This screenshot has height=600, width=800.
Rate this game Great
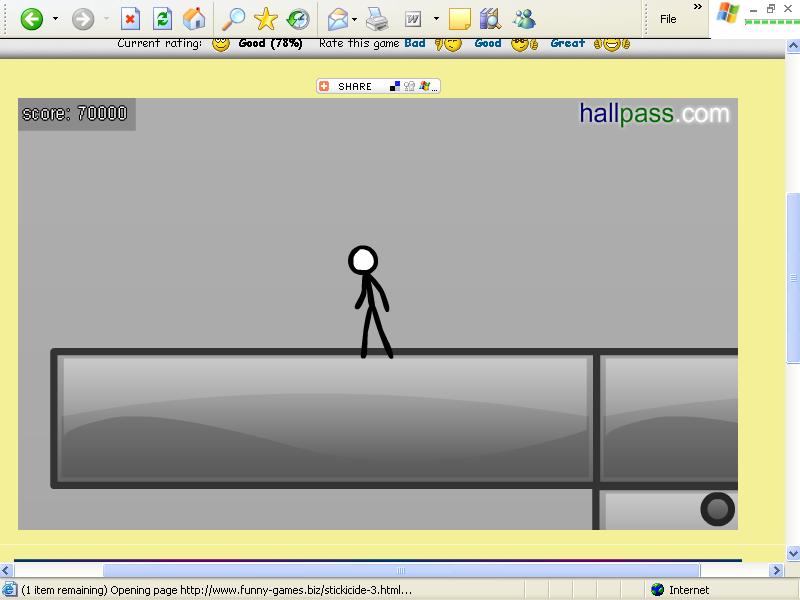(567, 43)
